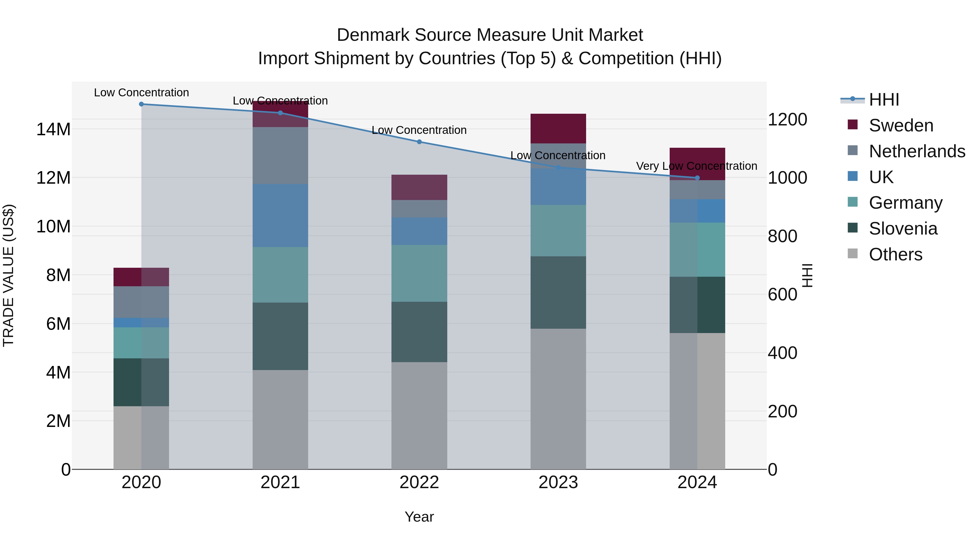980x551 pixels.
Task: Click the Netherlands segment of the 2021 bar
Action: (x=280, y=156)
